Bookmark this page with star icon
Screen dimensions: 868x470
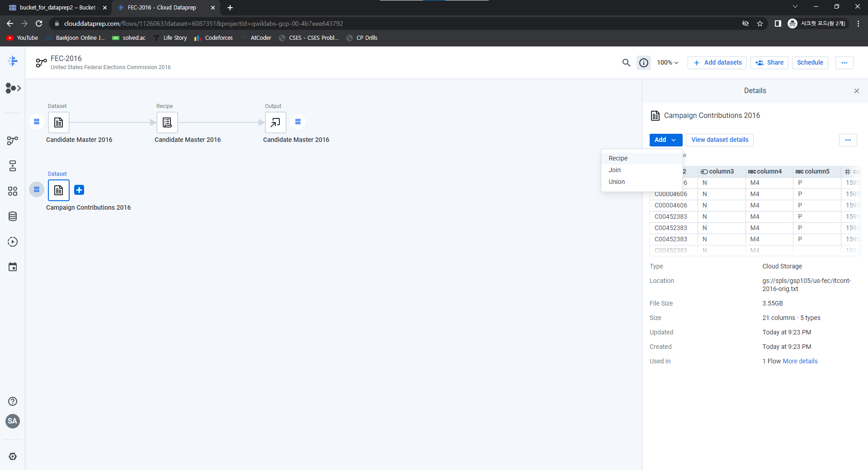[x=760, y=23]
